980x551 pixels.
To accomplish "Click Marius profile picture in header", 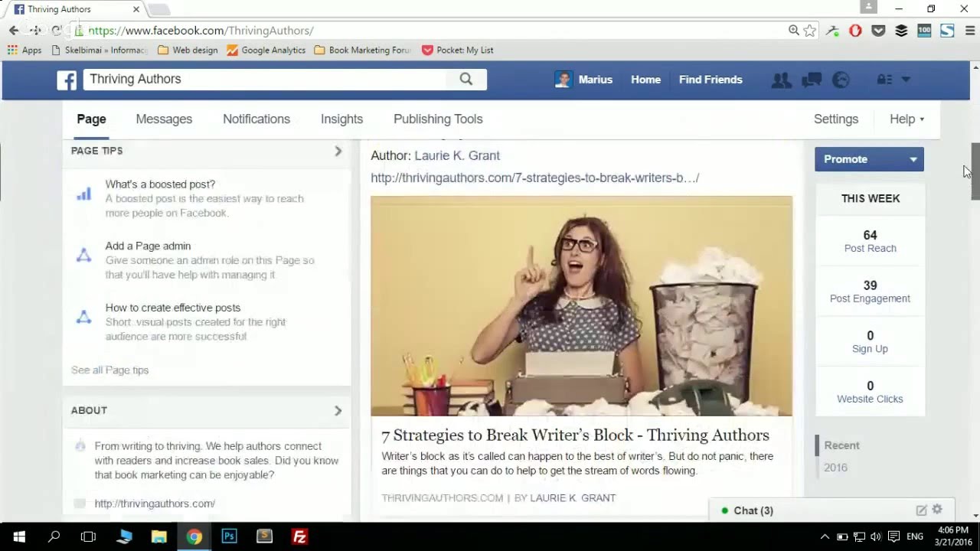I will pos(563,80).
